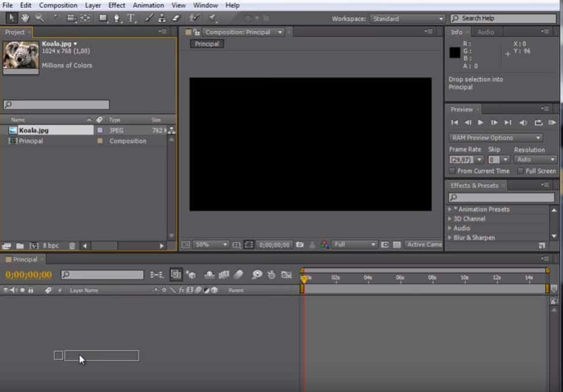Open the File menu
The height and width of the screenshot is (392, 563).
pyautogui.click(x=7, y=5)
